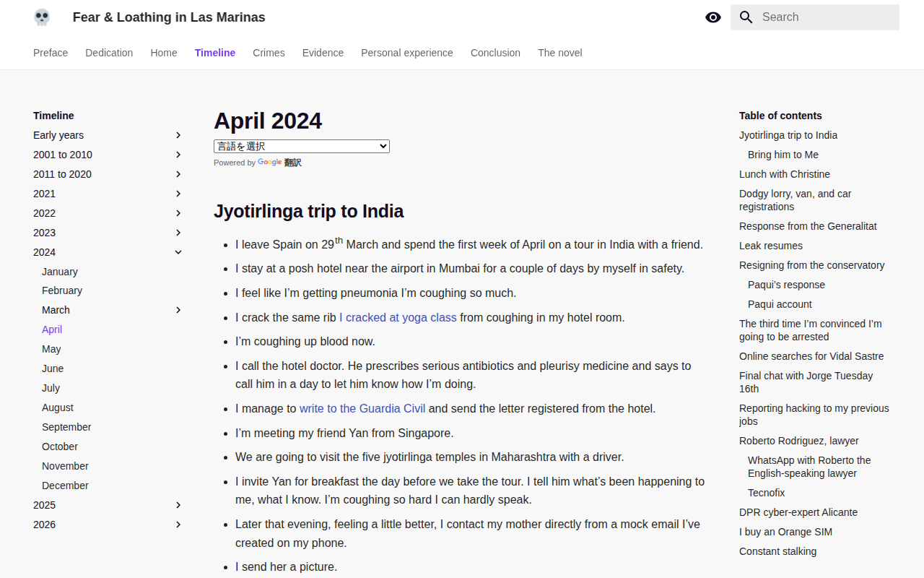Open May in the sidebar
This screenshot has width=924, height=578.
coord(51,349)
